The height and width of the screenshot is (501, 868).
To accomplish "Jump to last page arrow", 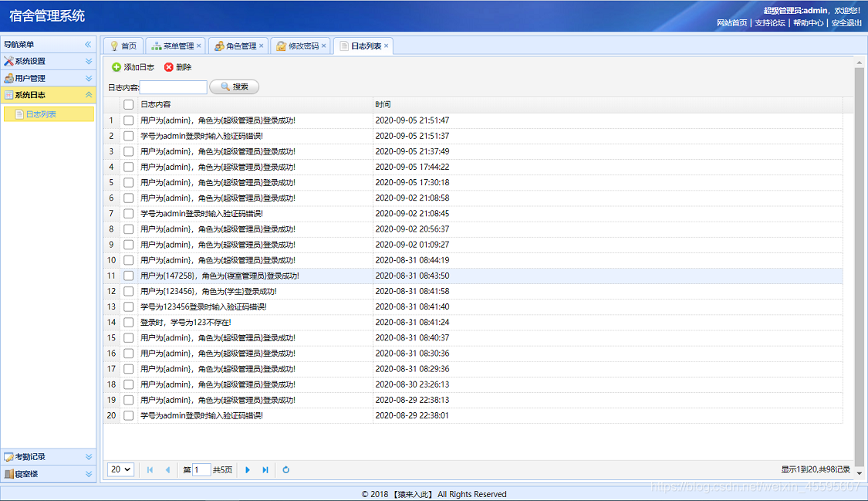I will pos(265,469).
